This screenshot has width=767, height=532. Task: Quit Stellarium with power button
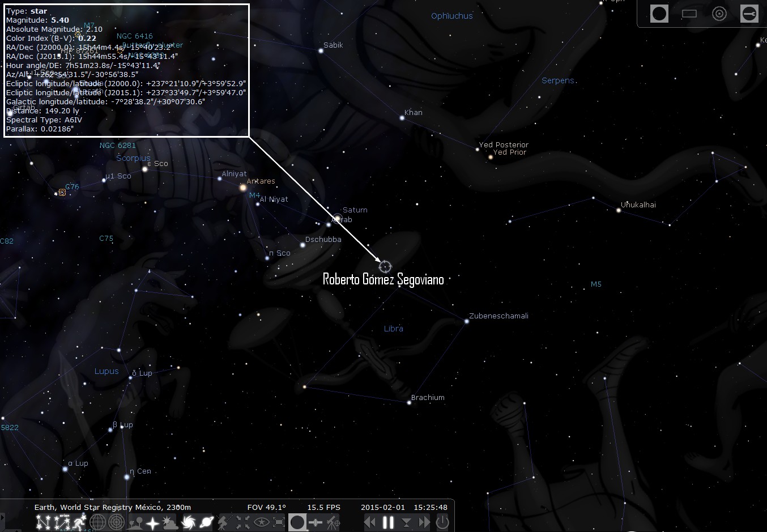pyautogui.click(x=442, y=522)
